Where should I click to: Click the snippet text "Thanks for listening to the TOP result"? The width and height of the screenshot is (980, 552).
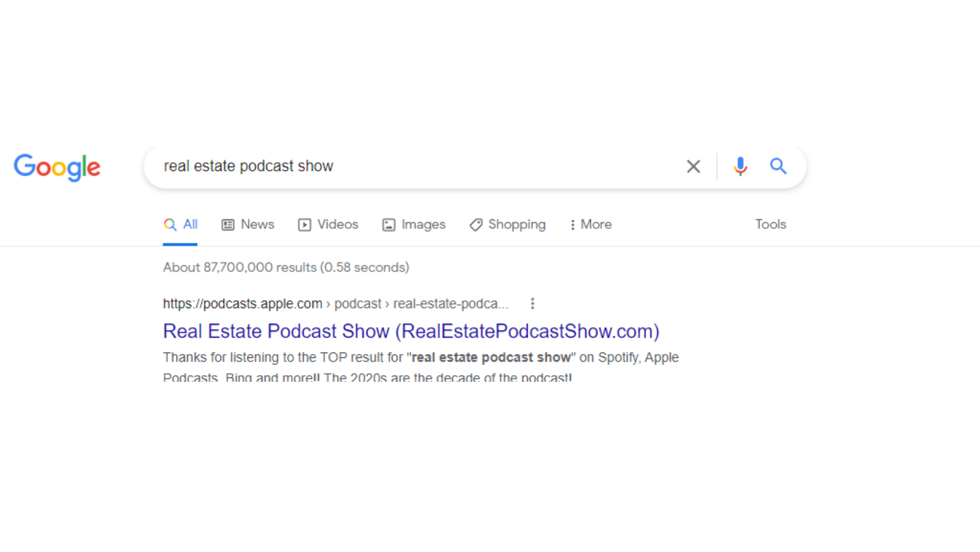(x=283, y=357)
